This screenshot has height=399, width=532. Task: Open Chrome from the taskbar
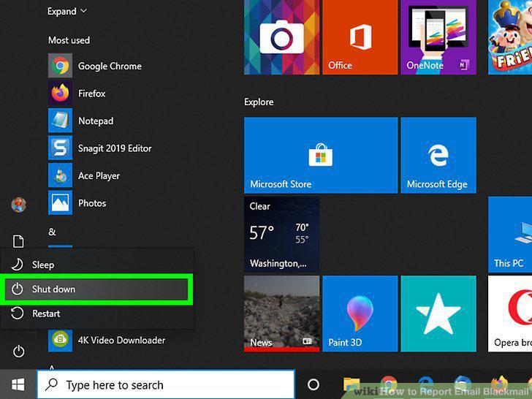point(389,385)
